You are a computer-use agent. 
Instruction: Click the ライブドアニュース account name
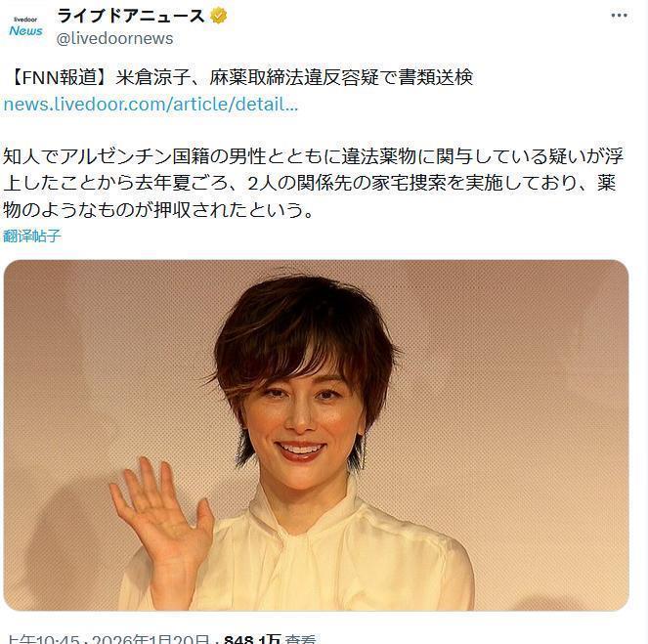tap(131, 16)
